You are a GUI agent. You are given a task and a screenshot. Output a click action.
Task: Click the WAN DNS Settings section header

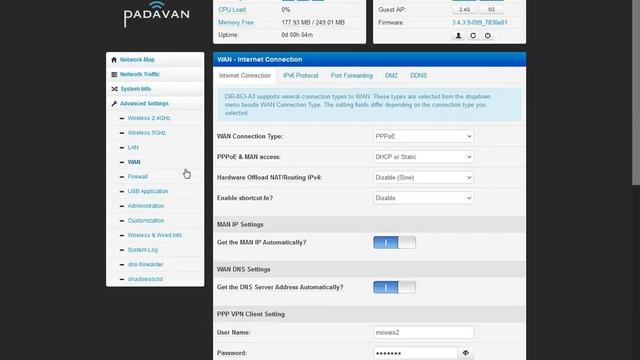(369, 269)
